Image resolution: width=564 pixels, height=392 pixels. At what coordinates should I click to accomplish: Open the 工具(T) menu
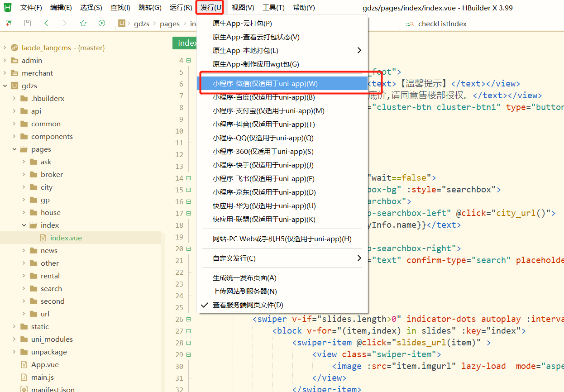273,8
